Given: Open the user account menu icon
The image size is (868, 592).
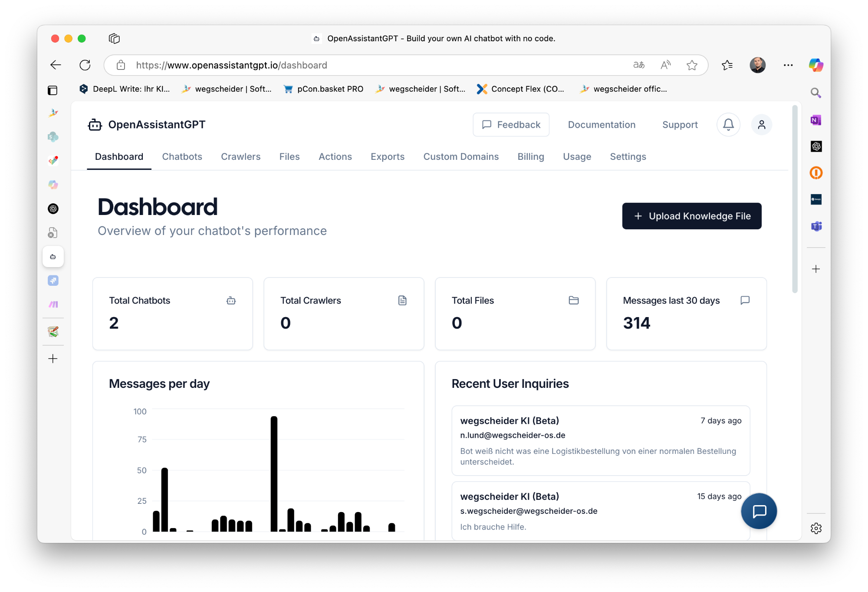Looking at the screenshot, I should pos(761,125).
